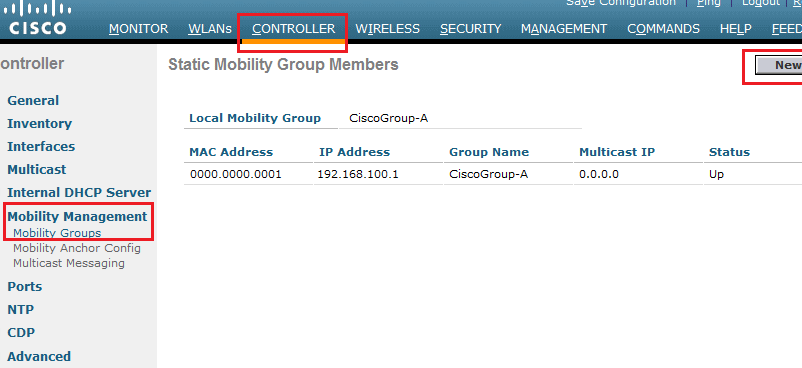
Task: Collapse the Mobility Management section
Action: 77,217
